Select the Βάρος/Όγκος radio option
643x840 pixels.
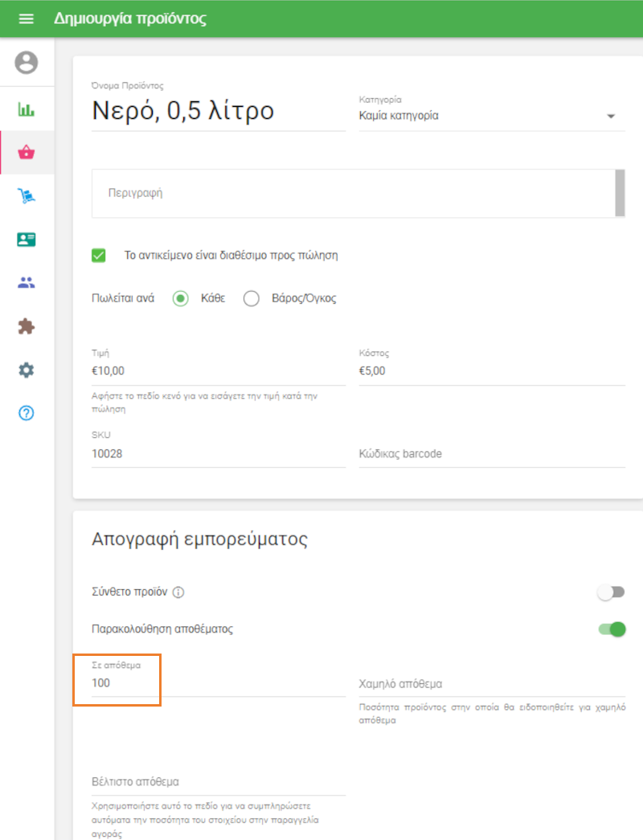252,298
